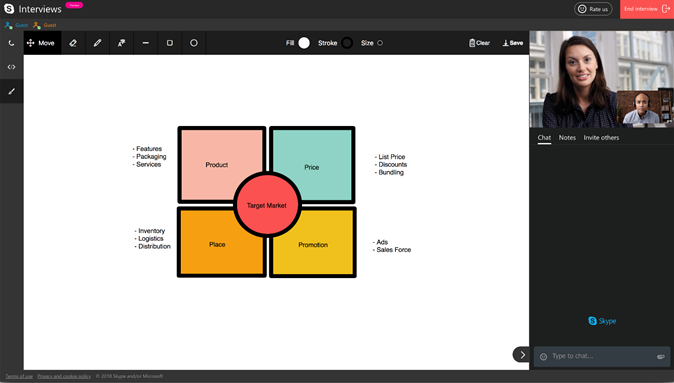Collapse the side panel with arrow

coord(521,355)
